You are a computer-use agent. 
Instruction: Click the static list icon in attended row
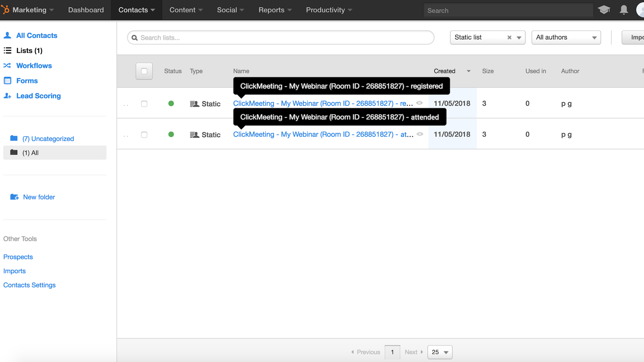(x=195, y=135)
